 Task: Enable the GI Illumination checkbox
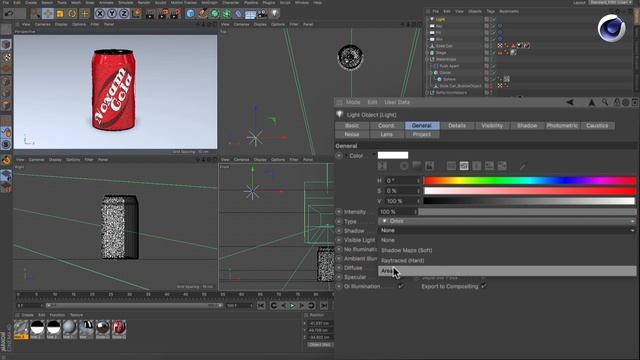click(400, 286)
